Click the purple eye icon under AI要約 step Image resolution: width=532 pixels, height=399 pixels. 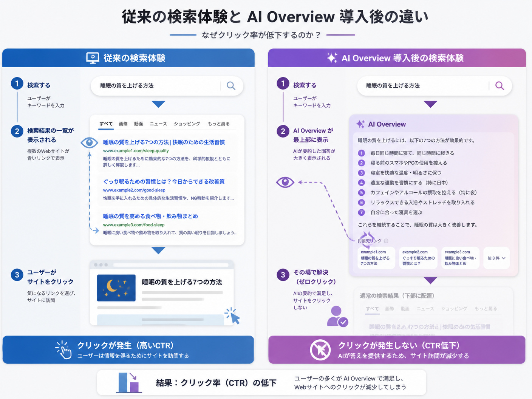(285, 182)
